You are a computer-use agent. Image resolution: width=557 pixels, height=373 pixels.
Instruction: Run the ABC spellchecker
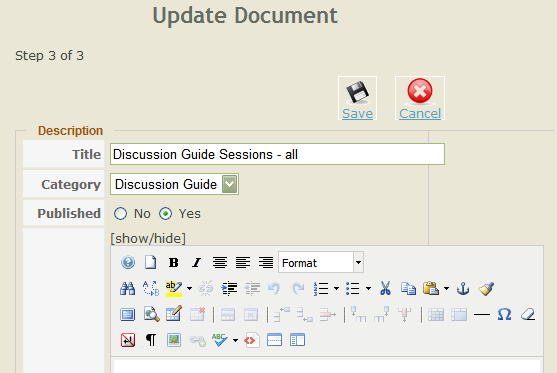coord(220,340)
